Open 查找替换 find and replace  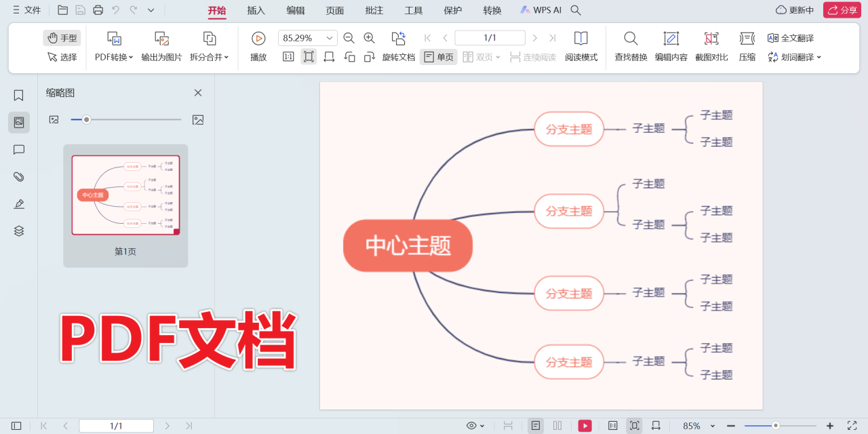[631, 47]
